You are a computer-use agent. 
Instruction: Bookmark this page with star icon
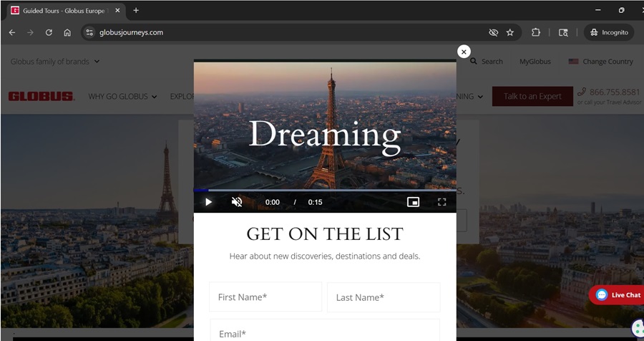[x=510, y=32]
